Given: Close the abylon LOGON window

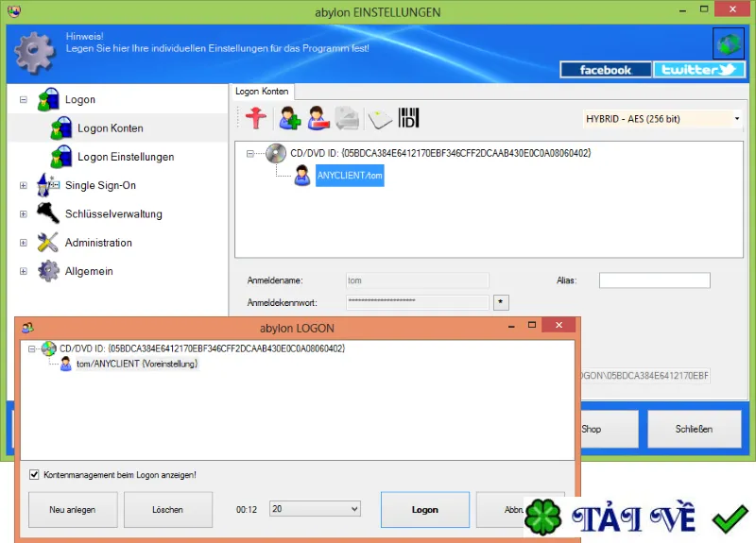Looking at the screenshot, I should coord(558,325).
